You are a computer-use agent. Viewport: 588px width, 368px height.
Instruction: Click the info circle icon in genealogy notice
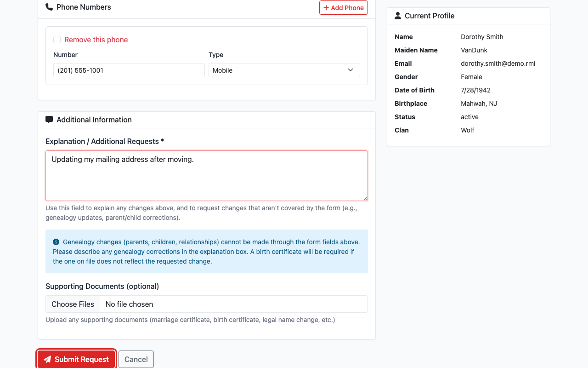click(56, 242)
